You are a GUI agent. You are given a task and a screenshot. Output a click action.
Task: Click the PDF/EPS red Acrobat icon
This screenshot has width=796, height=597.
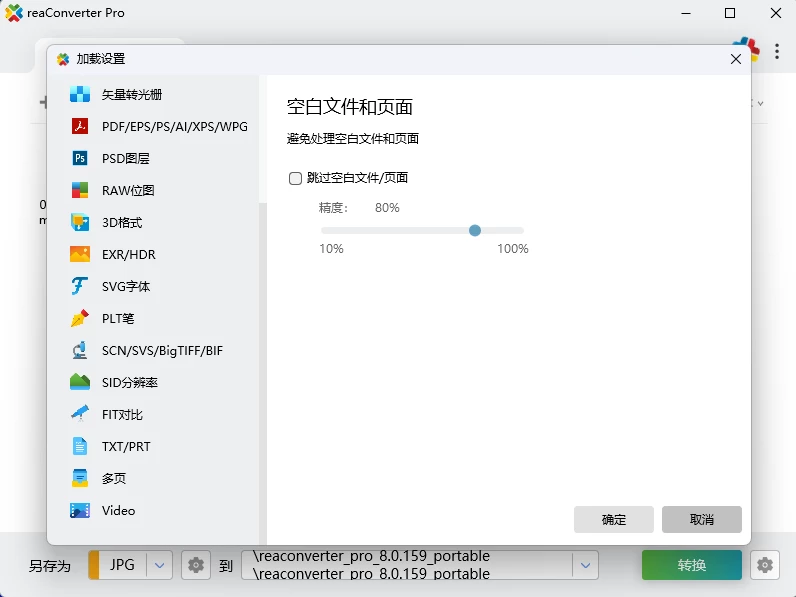coord(80,126)
